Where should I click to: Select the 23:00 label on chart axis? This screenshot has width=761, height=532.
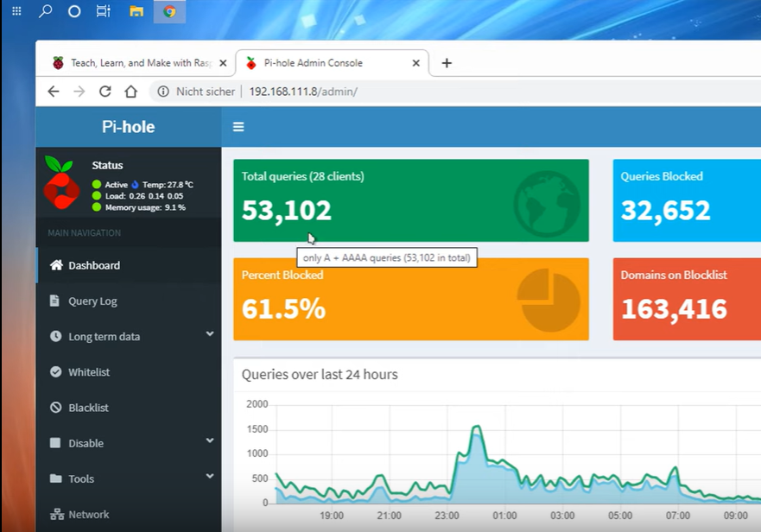click(447, 516)
